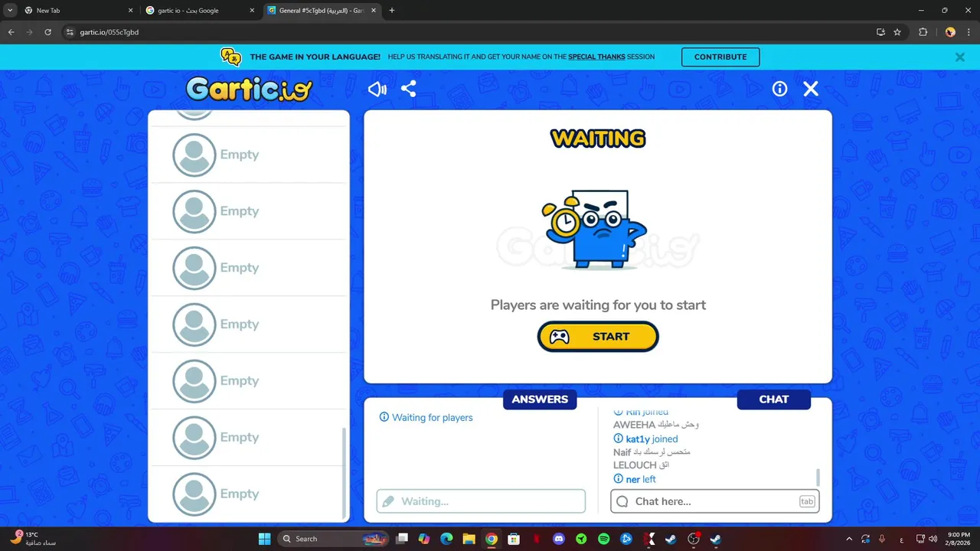Open the share room icon
Viewport: 980px width, 551px height.
409,89
